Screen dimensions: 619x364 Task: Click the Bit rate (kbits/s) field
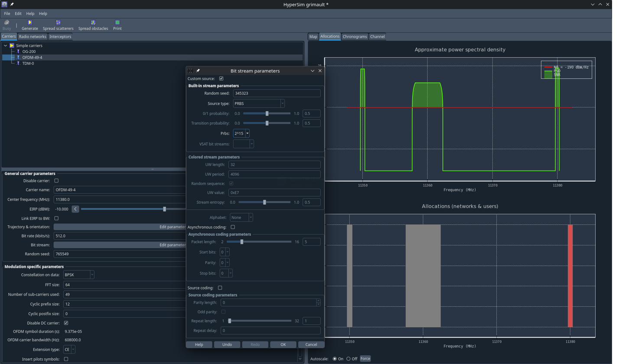click(120, 236)
